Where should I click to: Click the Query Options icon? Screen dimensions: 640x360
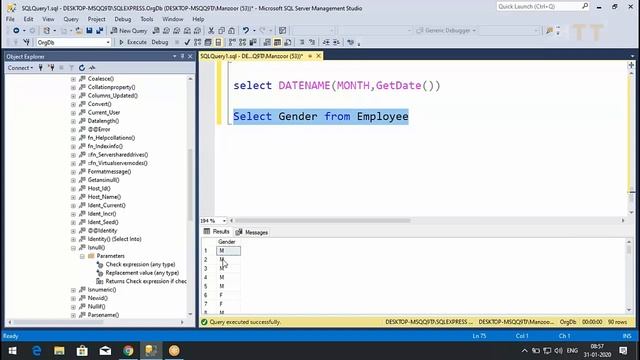coord(208,42)
